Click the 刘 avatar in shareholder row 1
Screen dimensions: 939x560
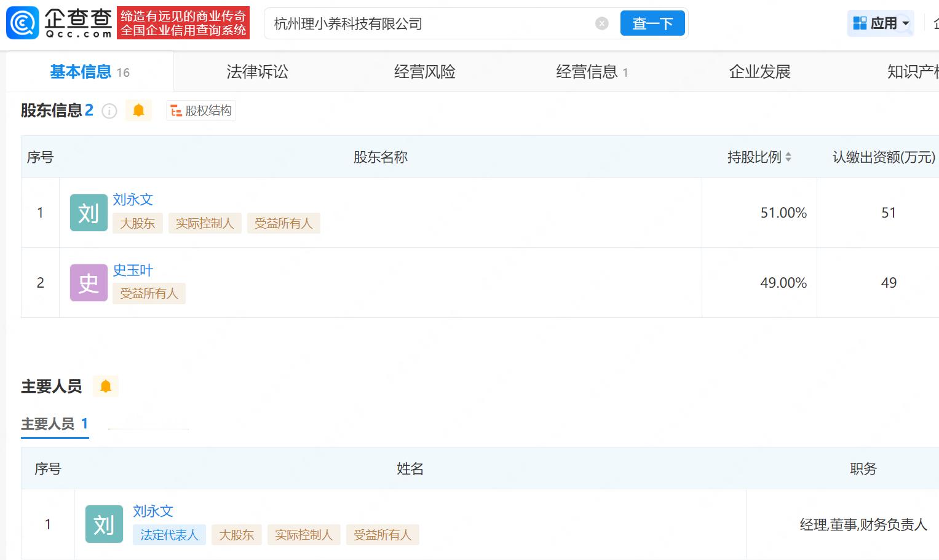89,213
